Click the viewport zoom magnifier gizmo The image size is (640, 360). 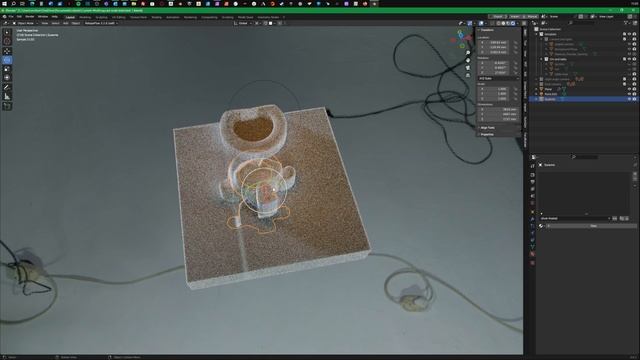pos(468,53)
